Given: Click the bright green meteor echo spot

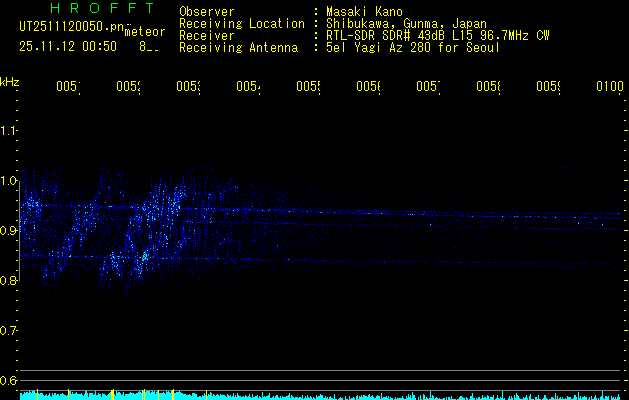Looking at the screenshot, I should (x=145, y=257).
